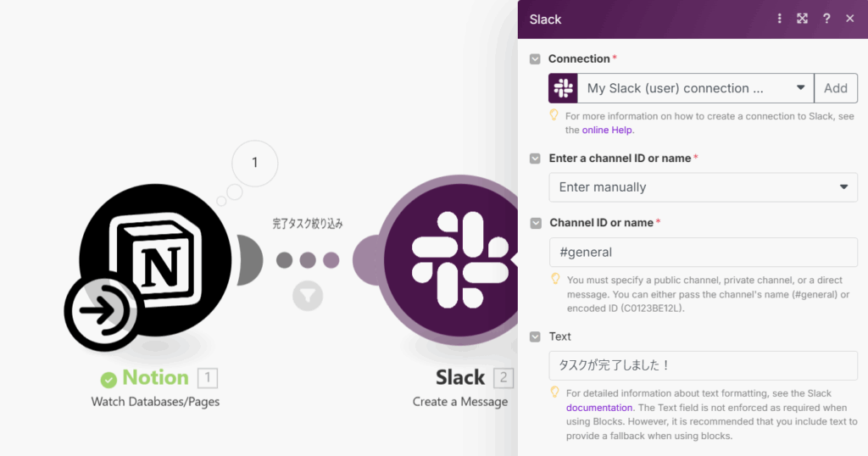Toggle the Text field checkbox
This screenshot has height=456, width=868.
point(535,336)
